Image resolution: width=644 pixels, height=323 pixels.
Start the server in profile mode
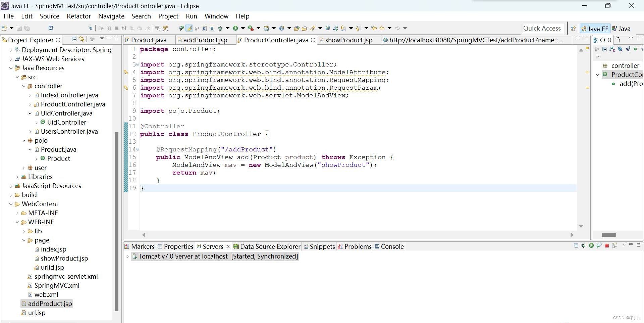click(599, 245)
